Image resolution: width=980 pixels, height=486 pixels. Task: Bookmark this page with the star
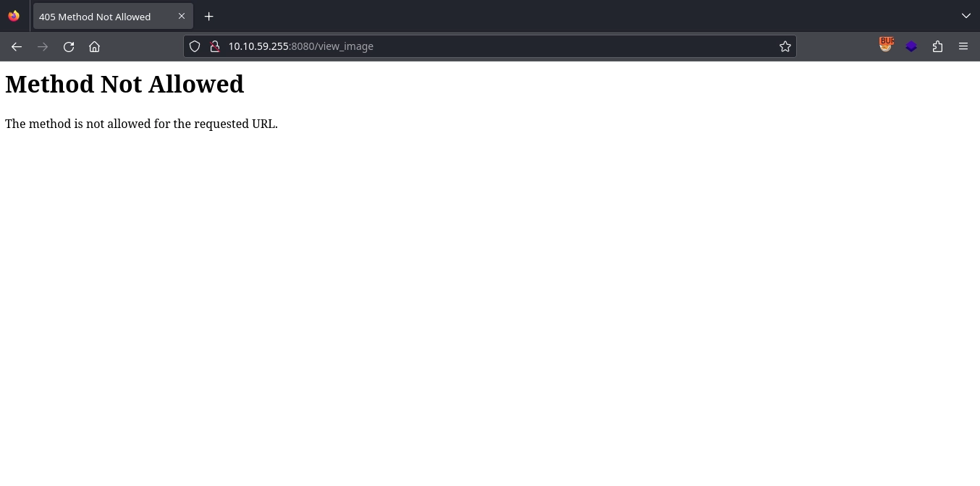pos(785,46)
